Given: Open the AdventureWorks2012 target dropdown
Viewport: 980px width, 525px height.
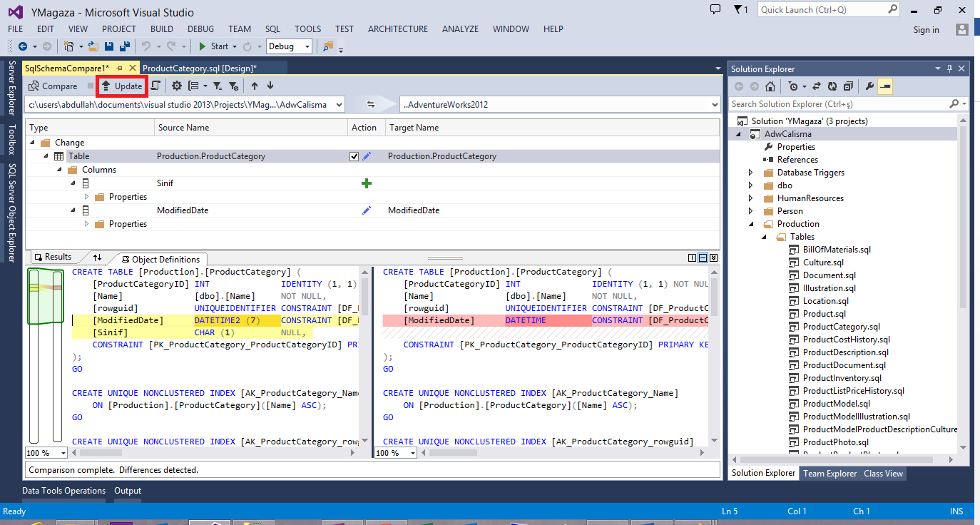Looking at the screenshot, I should [715, 105].
